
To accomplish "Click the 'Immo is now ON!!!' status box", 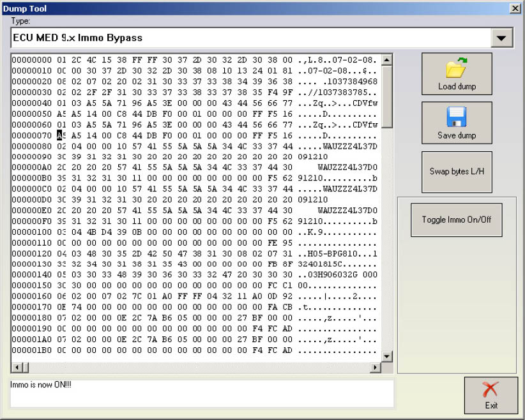I will 202,392.
